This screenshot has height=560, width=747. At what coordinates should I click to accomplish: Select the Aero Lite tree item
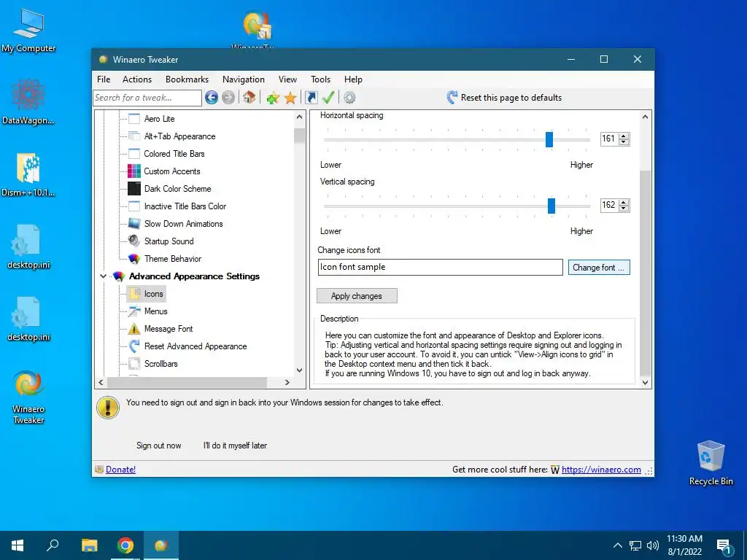[159, 119]
